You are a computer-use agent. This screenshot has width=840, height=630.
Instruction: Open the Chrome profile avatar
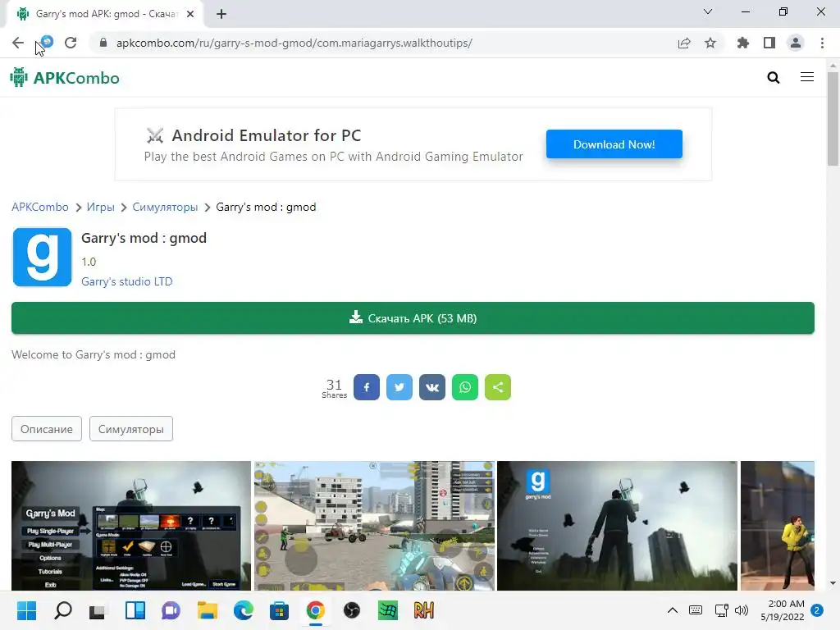point(796,43)
